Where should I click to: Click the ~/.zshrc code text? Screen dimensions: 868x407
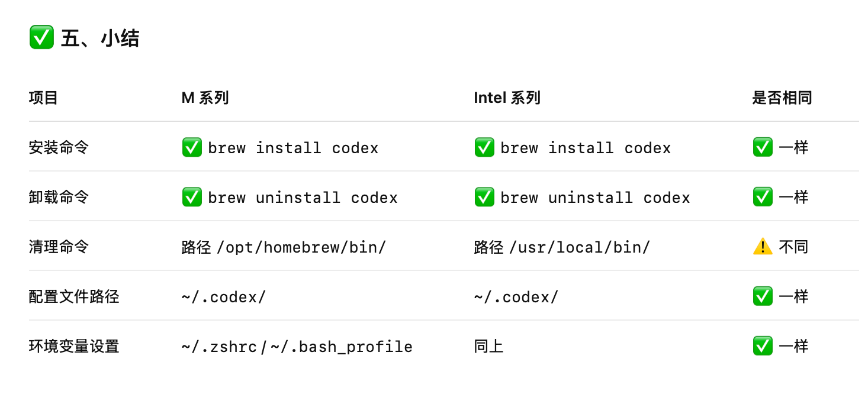(219, 347)
